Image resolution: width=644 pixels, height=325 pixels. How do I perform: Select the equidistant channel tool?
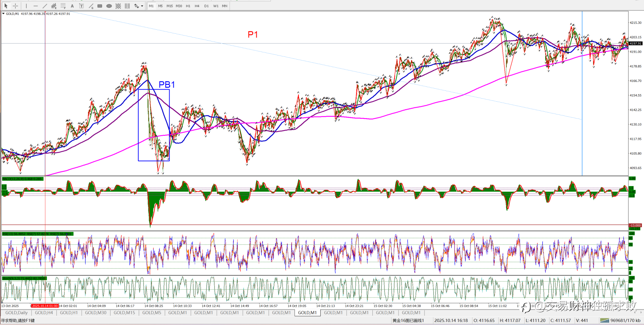pyautogui.click(x=54, y=6)
